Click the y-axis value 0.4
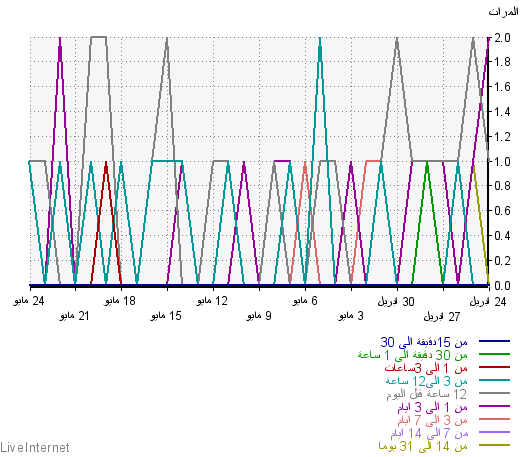520x457 pixels. [502, 236]
